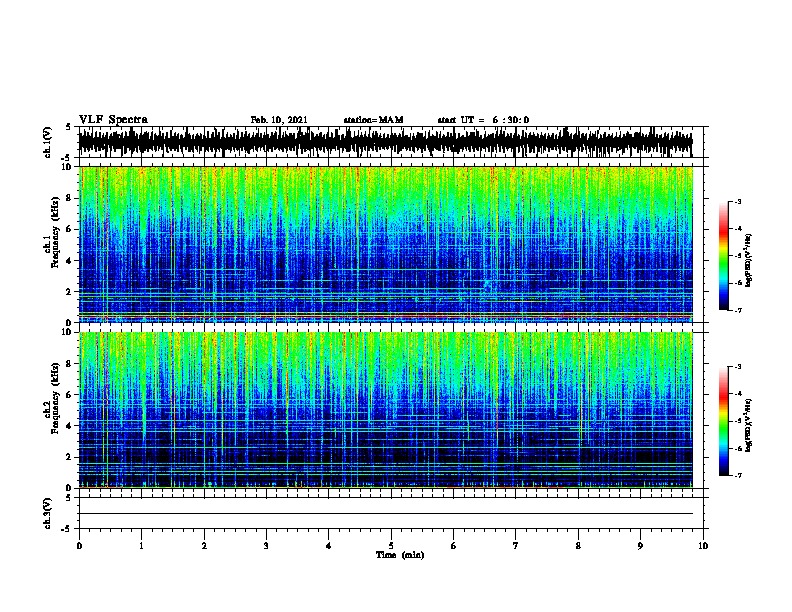Image resolution: width=792 pixels, height=612 pixels.
Task: Click the time axis tick label "0"
Action: 79,546
